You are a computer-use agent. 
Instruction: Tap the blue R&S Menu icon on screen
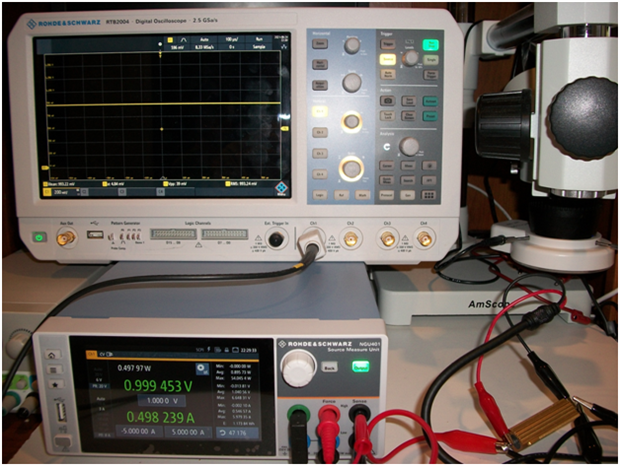[x=282, y=188]
